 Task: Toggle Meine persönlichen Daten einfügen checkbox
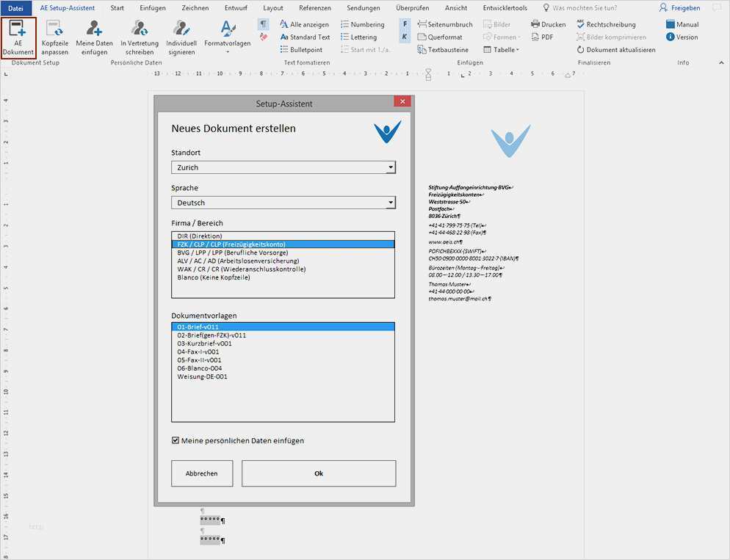click(x=176, y=440)
